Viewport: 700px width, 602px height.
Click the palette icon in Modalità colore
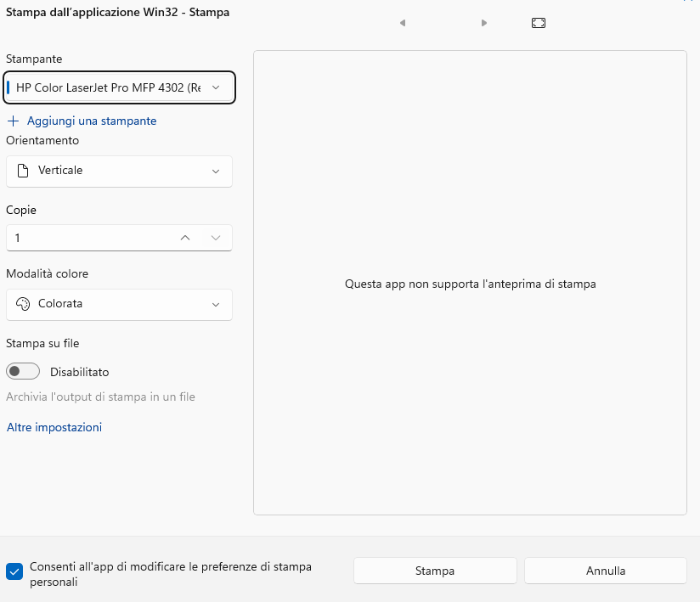pyautogui.click(x=23, y=304)
